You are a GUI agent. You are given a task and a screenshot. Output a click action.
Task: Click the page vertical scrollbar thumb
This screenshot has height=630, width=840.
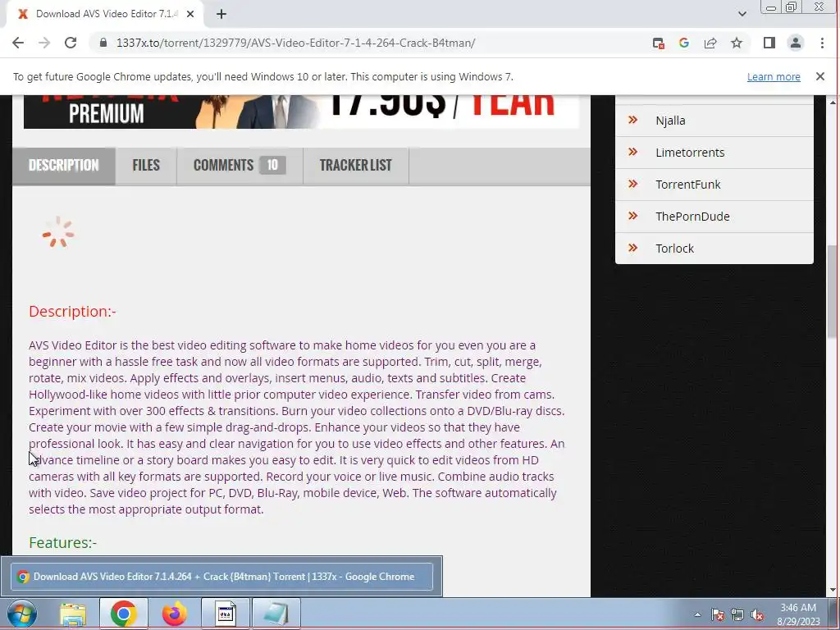coord(832,292)
